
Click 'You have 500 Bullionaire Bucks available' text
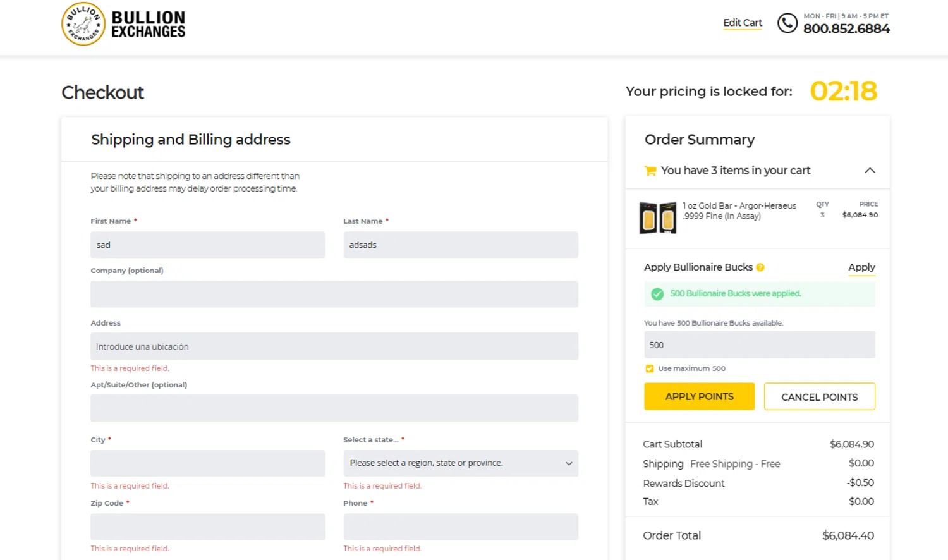[714, 323]
